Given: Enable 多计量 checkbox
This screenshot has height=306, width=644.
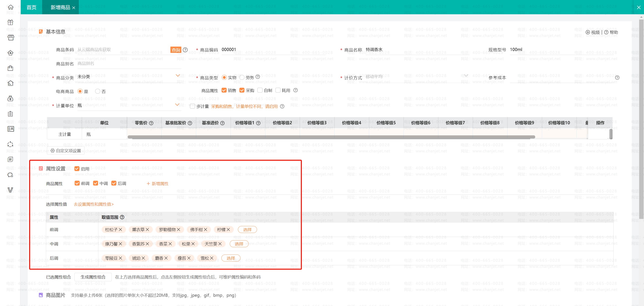Looking at the screenshot, I should point(192,106).
